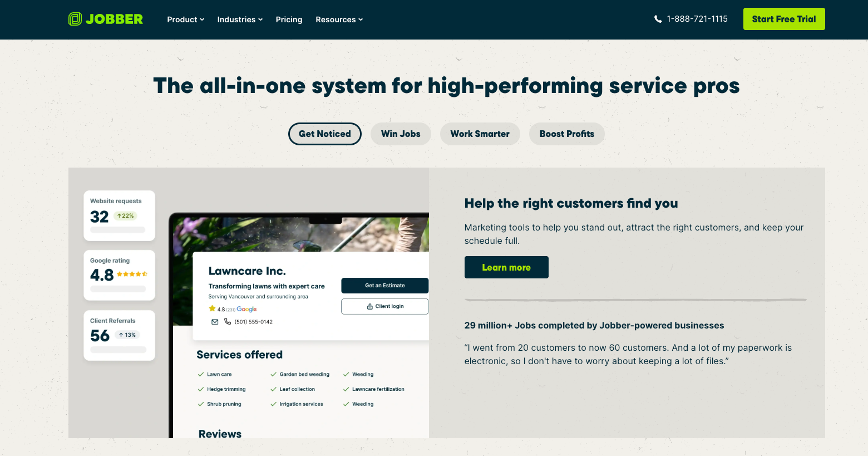
Task: Click the Learn more button
Action: (506, 267)
